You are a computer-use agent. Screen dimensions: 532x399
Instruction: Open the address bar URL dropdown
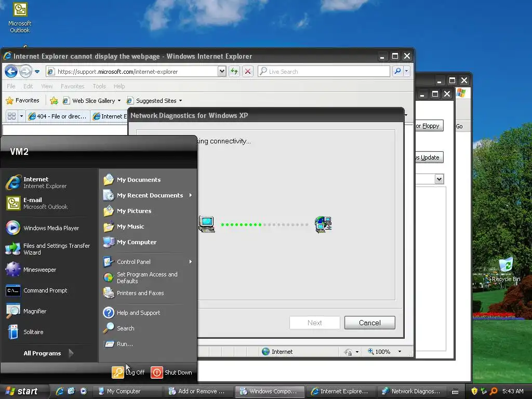(222, 72)
